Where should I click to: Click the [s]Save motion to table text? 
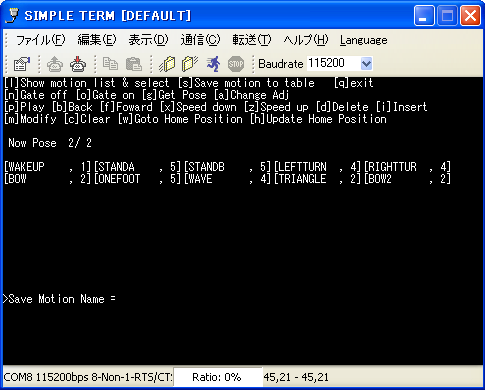coord(246,83)
